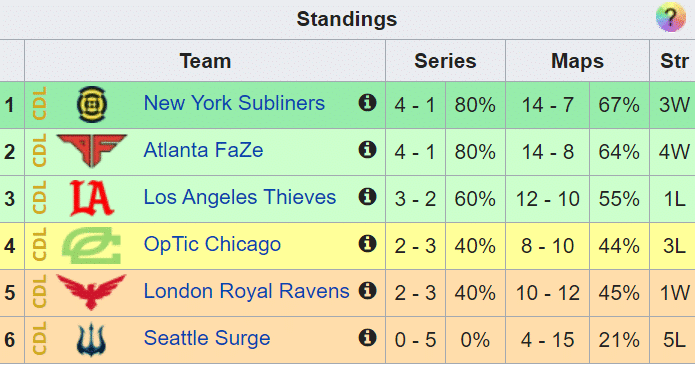
Task: Click the Series column header
Action: pyautogui.click(x=445, y=61)
